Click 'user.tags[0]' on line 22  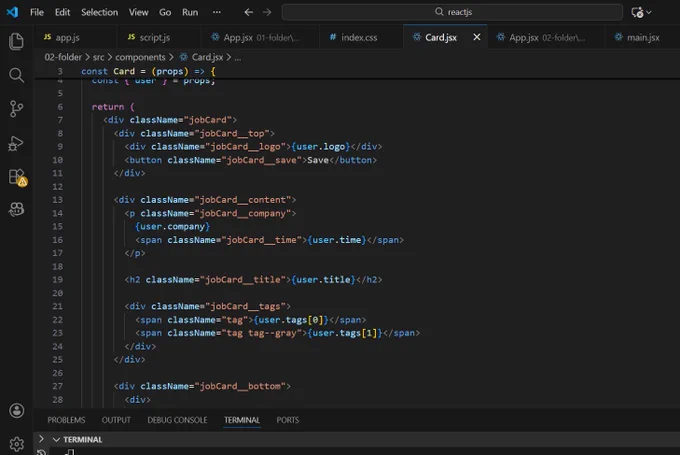(291, 320)
